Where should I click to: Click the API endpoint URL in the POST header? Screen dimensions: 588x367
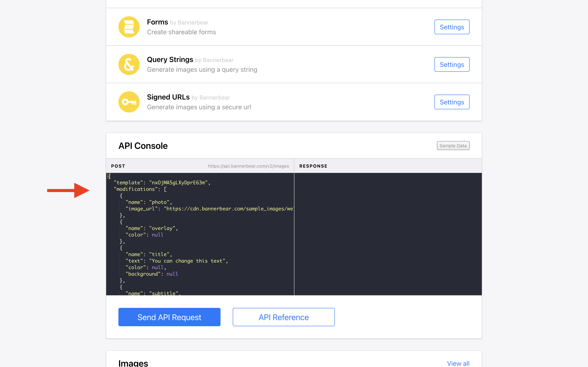tap(248, 166)
